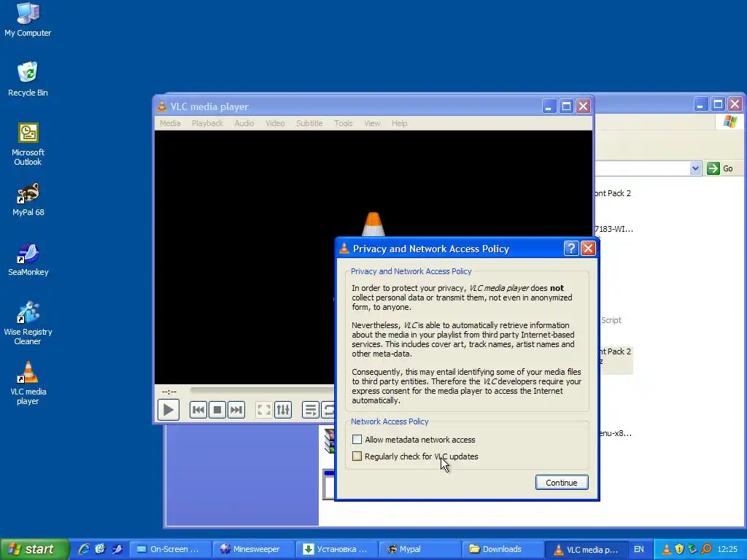This screenshot has width=747, height=560.
Task: Seek on the VLC progress bar
Action: (x=263, y=390)
